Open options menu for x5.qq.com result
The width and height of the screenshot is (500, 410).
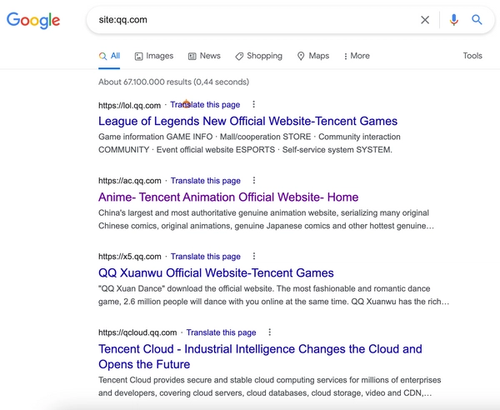254,256
